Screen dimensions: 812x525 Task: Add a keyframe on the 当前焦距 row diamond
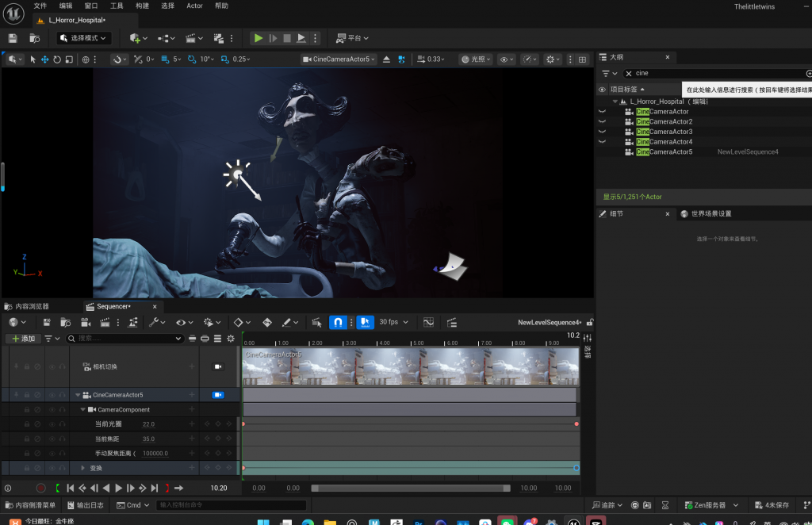click(x=218, y=439)
